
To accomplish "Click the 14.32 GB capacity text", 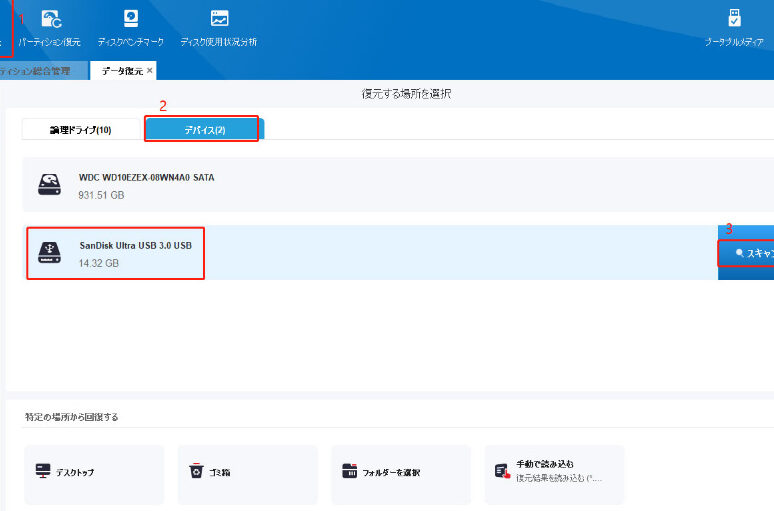I will click(101, 263).
